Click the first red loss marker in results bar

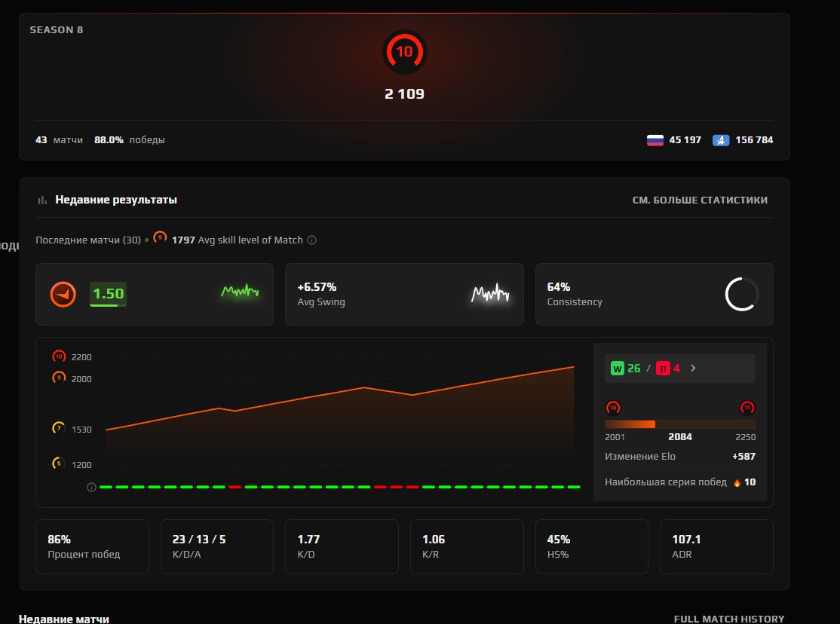point(235,487)
